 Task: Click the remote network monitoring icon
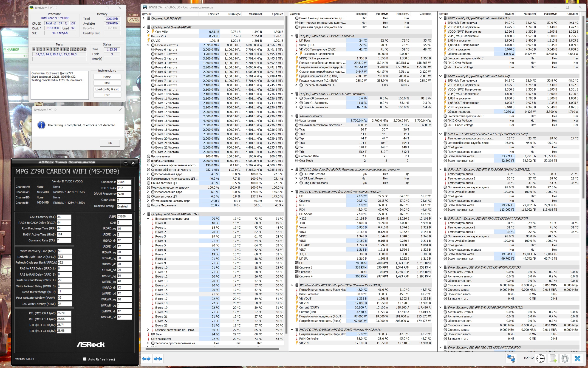[x=511, y=358]
